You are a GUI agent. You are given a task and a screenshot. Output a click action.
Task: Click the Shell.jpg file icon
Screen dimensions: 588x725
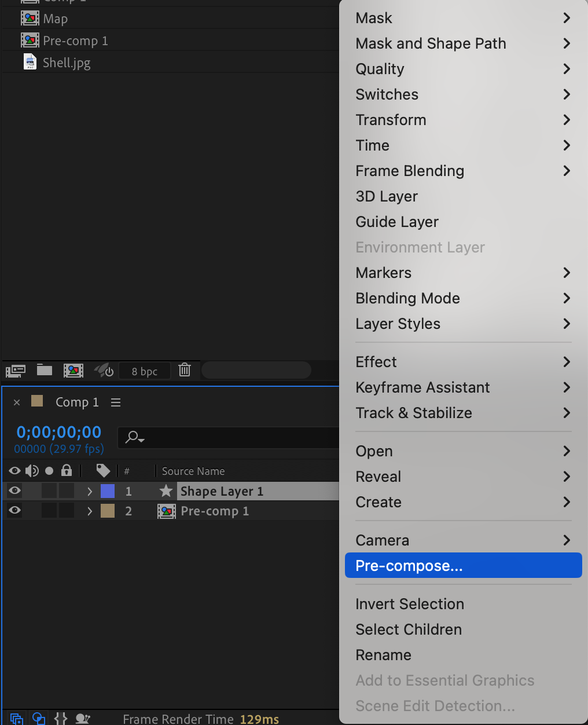30,62
